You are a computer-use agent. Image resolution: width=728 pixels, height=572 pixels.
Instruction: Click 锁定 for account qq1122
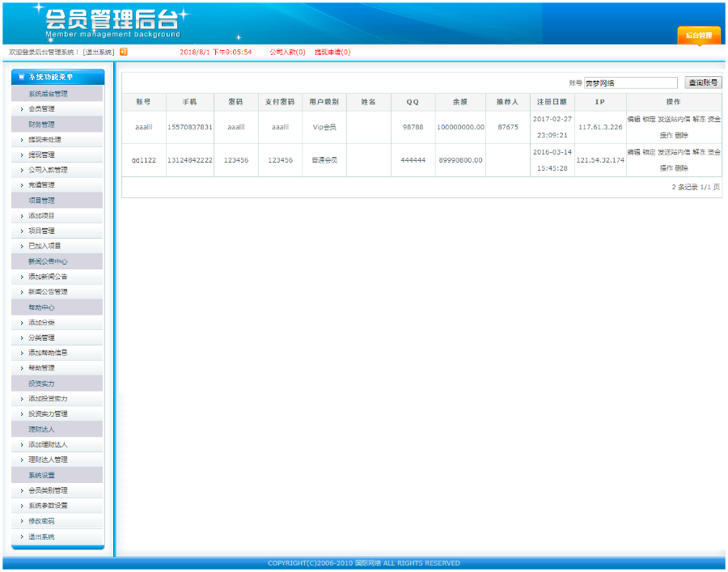(650, 152)
